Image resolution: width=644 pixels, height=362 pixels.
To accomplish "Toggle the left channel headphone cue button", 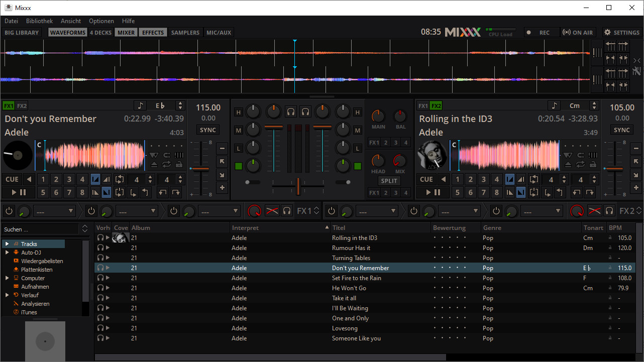I will (x=290, y=111).
